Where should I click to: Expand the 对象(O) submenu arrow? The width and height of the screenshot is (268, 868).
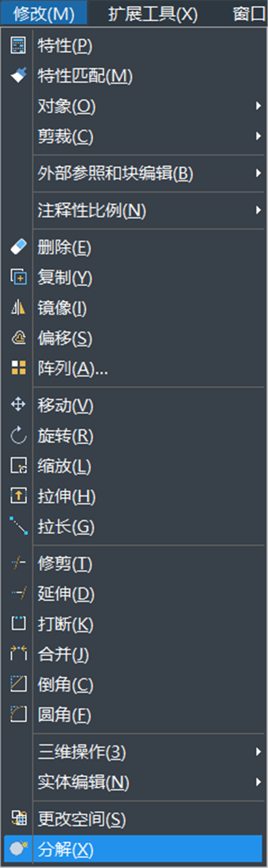point(258,106)
